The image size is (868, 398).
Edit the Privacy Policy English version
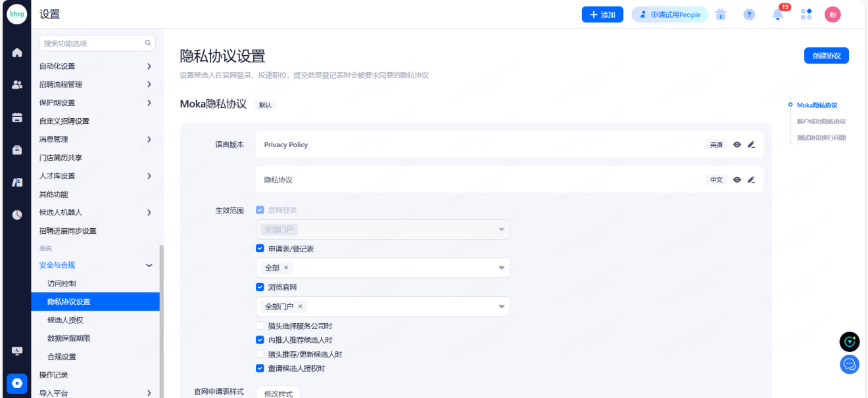(752, 144)
